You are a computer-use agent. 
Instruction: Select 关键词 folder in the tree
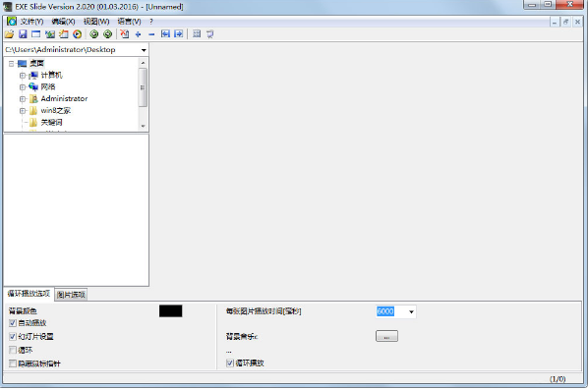(51, 122)
